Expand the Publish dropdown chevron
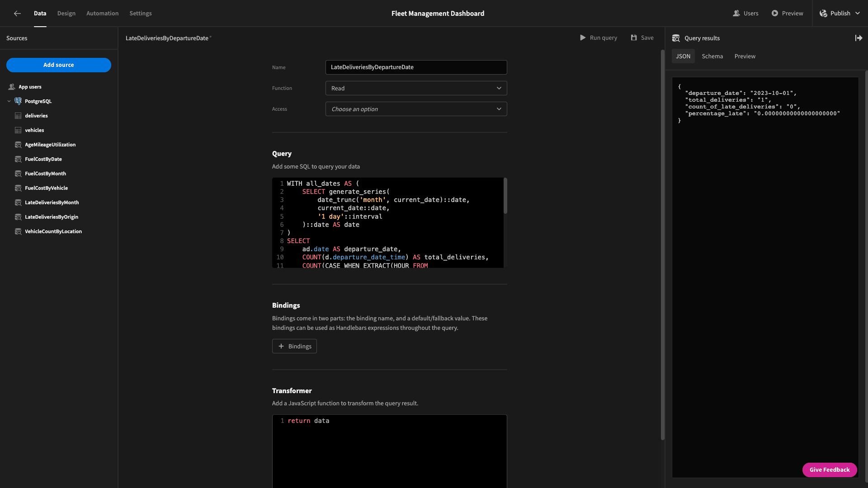This screenshot has width=868, height=488. [858, 14]
